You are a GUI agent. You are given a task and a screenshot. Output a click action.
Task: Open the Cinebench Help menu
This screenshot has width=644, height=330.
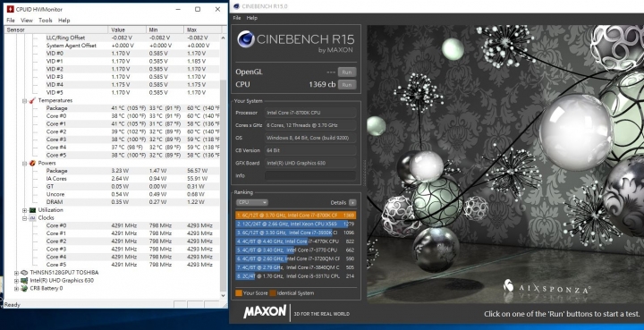click(251, 18)
